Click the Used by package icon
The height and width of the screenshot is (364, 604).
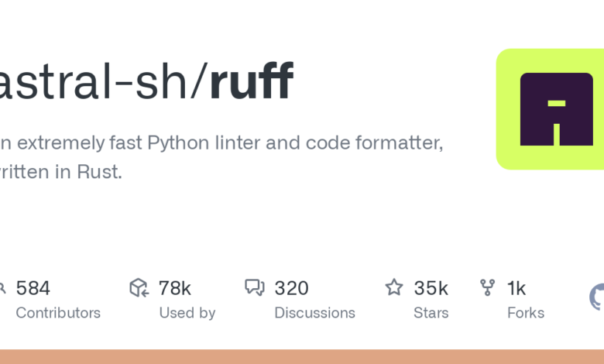click(139, 288)
